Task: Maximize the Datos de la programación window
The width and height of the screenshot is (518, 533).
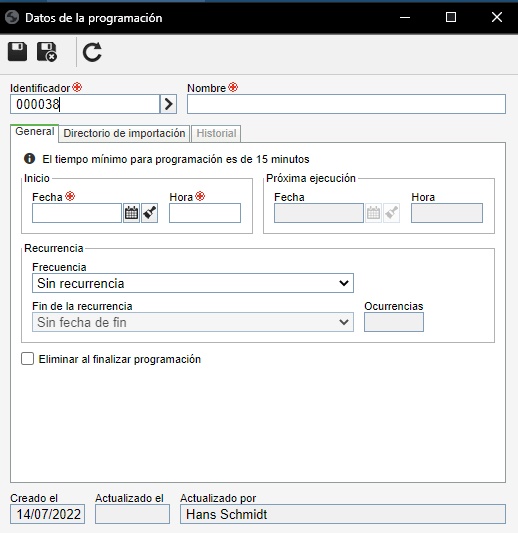Action: pyautogui.click(x=451, y=17)
